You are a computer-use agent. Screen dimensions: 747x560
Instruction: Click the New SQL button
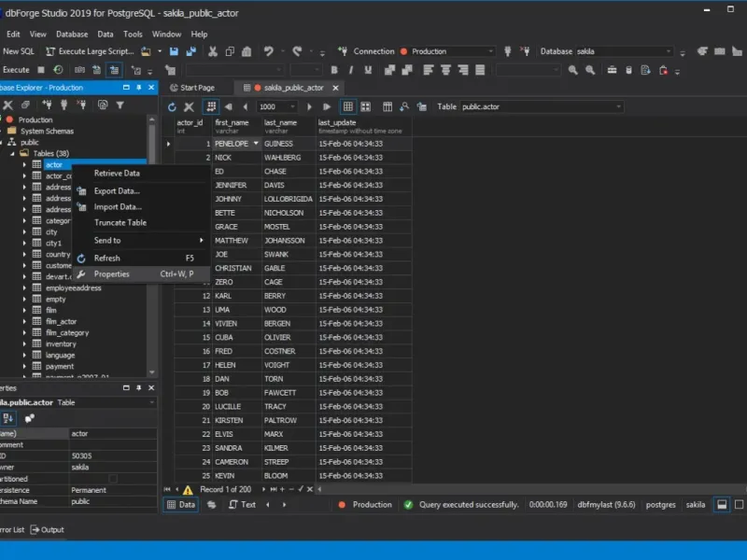coord(18,51)
